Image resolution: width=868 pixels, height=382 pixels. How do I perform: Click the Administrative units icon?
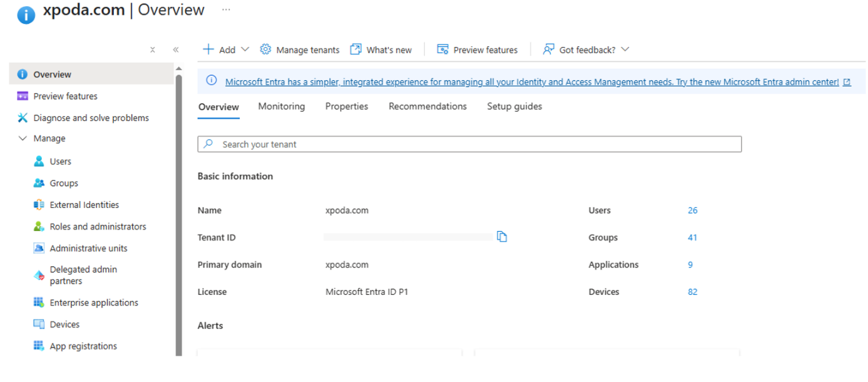[38, 249]
